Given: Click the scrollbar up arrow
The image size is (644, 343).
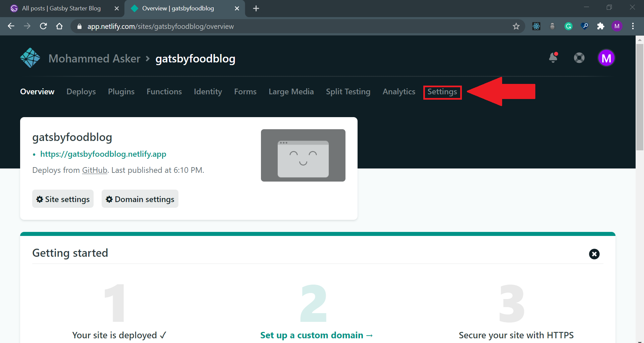Looking at the screenshot, I should 640,40.
